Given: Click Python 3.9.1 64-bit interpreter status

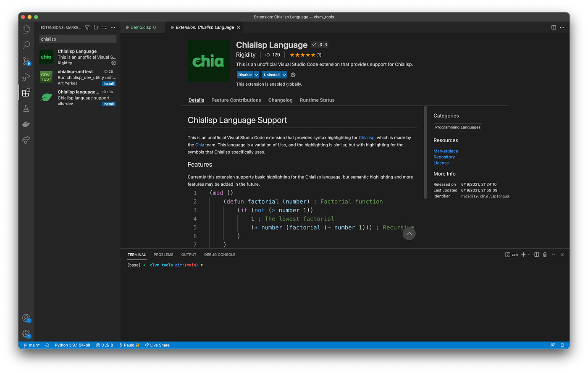Looking at the screenshot, I should tap(72, 345).
